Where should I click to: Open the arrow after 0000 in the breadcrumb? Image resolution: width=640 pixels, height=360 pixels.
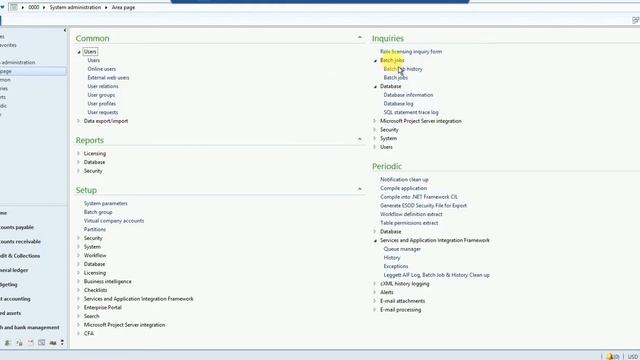coord(44,7)
